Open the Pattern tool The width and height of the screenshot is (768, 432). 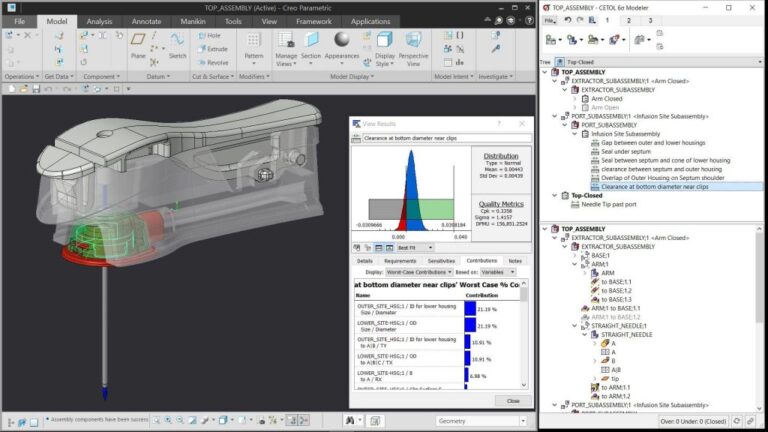(254, 48)
